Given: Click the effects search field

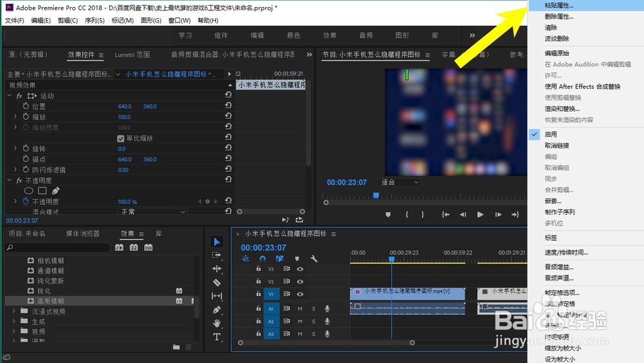Looking at the screenshot, I should coord(57,248).
